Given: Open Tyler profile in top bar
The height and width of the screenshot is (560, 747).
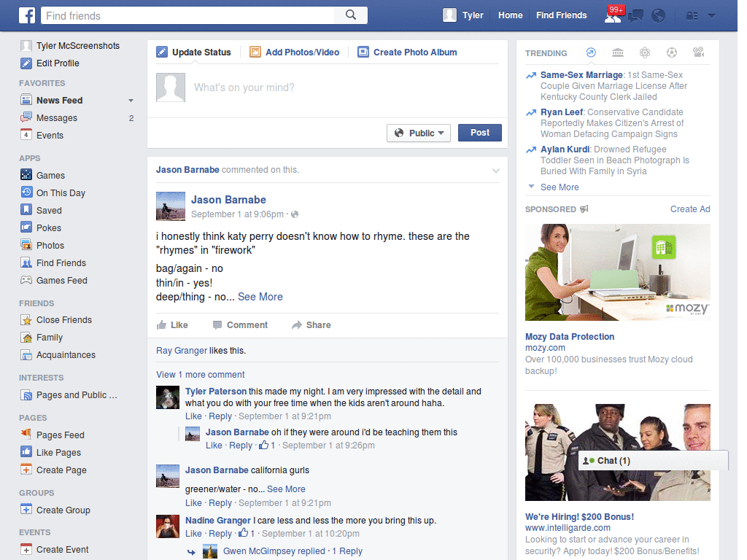Looking at the screenshot, I should tap(463, 15).
